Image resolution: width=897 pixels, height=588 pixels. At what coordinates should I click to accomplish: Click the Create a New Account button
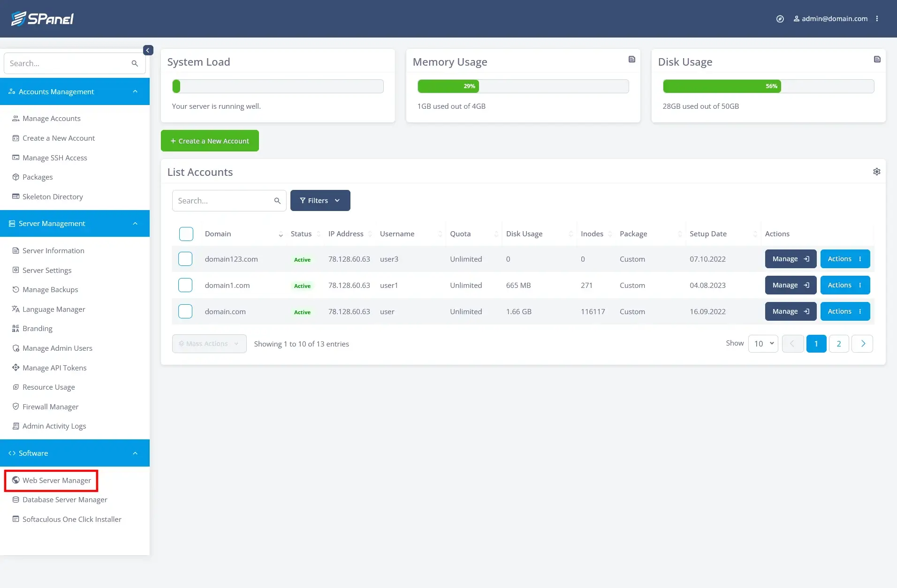209,141
